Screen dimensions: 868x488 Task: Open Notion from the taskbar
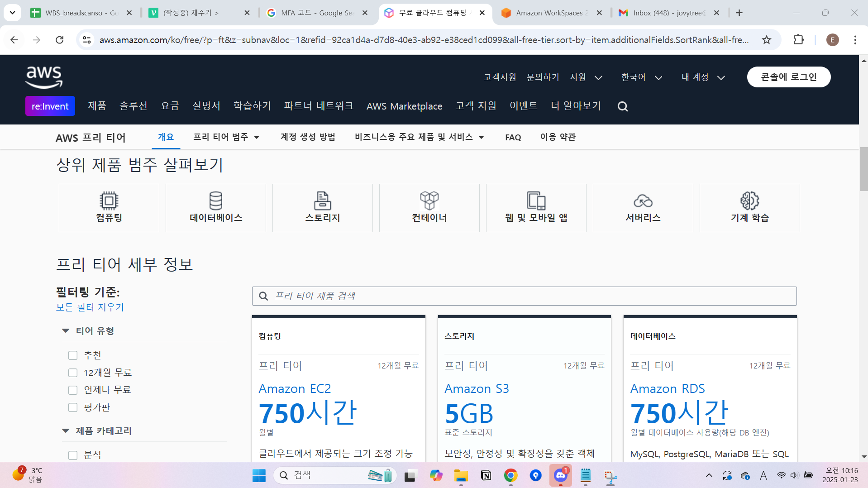(x=486, y=475)
